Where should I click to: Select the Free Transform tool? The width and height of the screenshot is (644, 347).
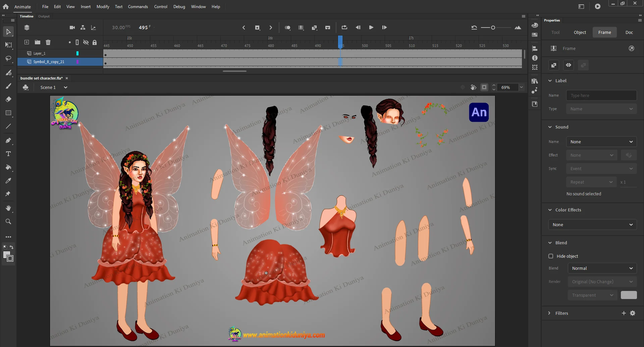pos(8,45)
